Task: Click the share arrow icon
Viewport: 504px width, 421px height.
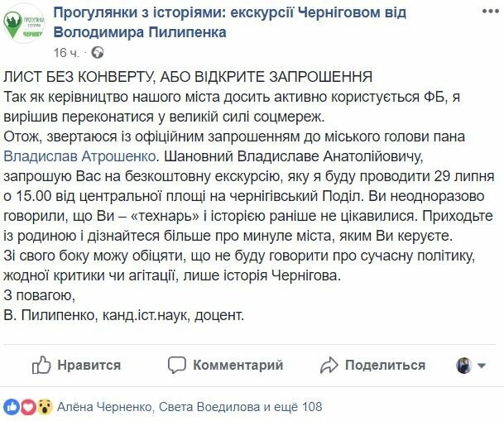Action: coord(330,365)
